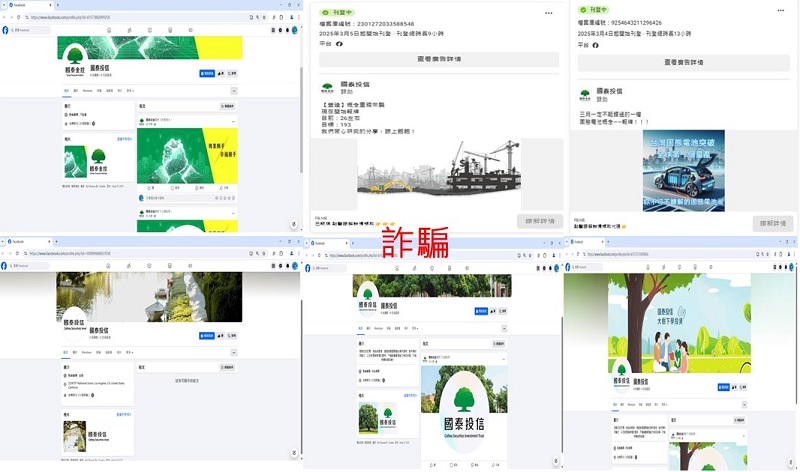This screenshot has width=800, height=472.
Task: Click the floating edit icon in the lake-cover window
Action: coord(294,453)
